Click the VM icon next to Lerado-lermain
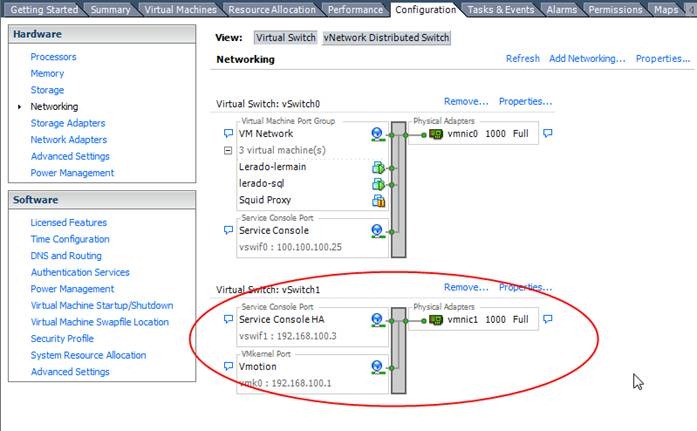The width and height of the screenshot is (697, 431). (x=378, y=168)
